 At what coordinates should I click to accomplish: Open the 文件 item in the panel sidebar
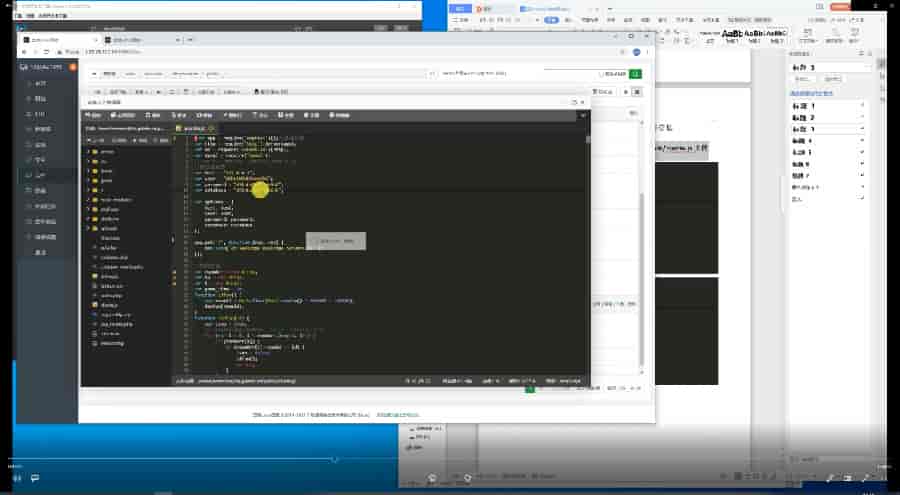(41, 173)
